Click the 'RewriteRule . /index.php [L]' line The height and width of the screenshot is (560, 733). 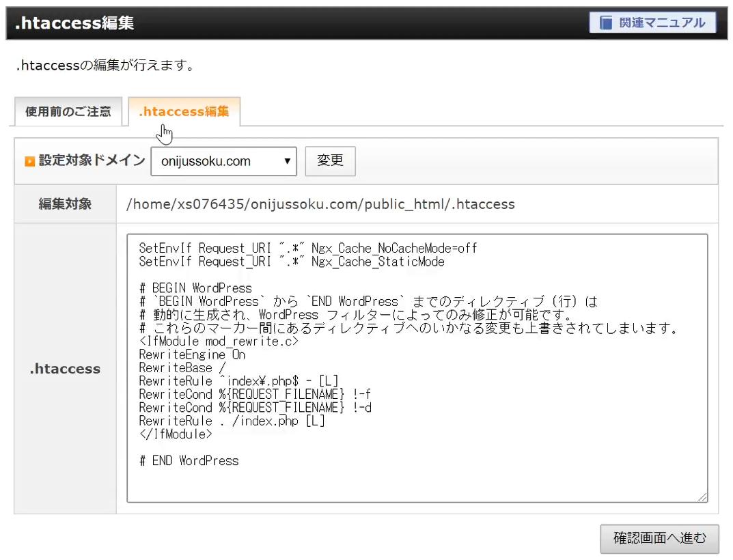click(x=232, y=421)
